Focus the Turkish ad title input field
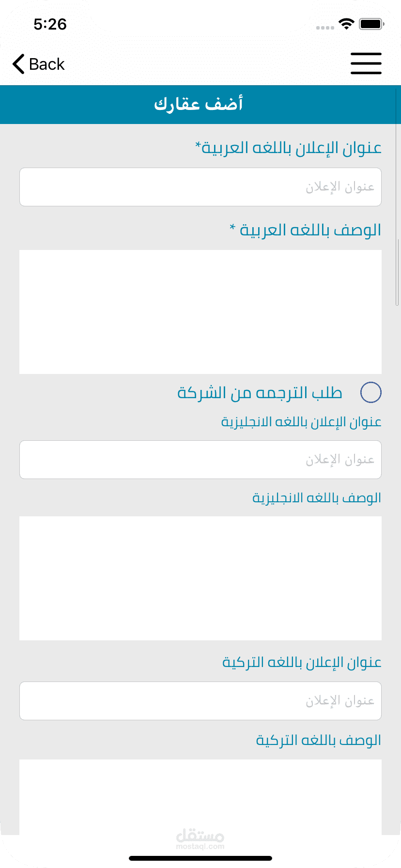 click(x=200, y=701)
